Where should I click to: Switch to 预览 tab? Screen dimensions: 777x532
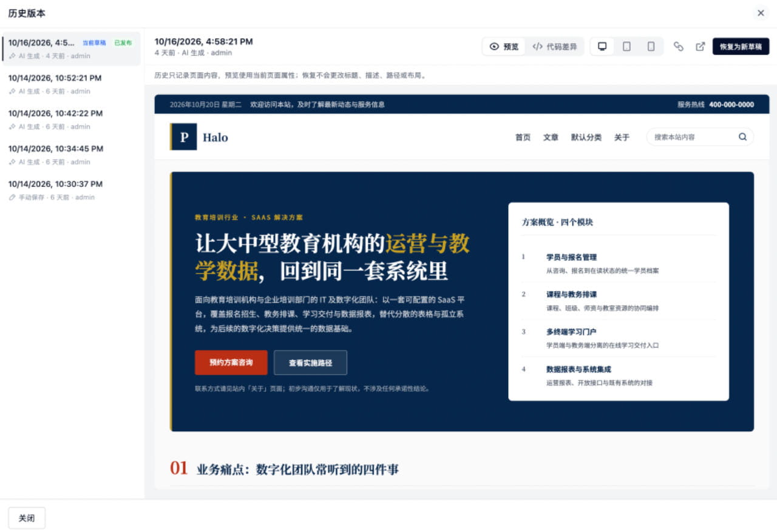pos(504,47)
